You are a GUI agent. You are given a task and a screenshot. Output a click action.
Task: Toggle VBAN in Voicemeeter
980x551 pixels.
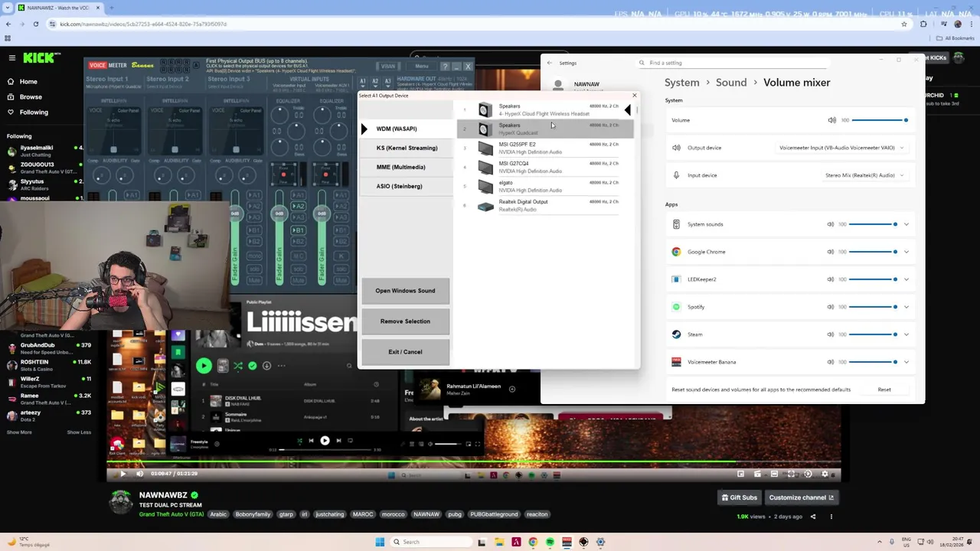tap(388, 67)
